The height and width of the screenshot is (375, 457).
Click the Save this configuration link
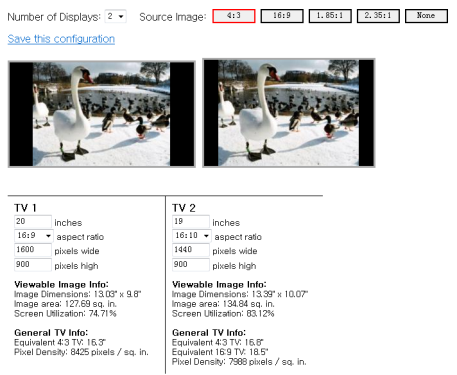(61, 39)
